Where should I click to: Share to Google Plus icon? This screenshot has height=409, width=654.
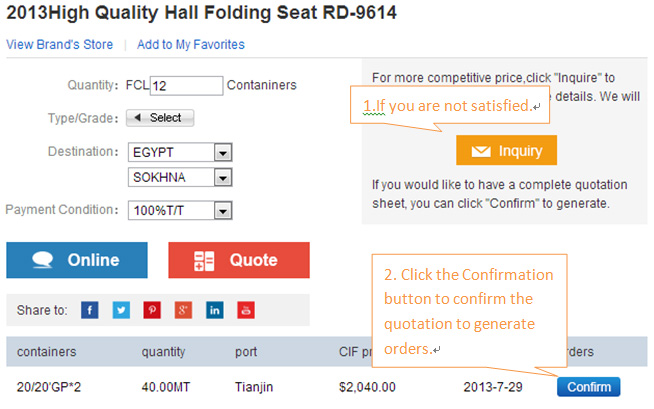(x=183, y=310)
